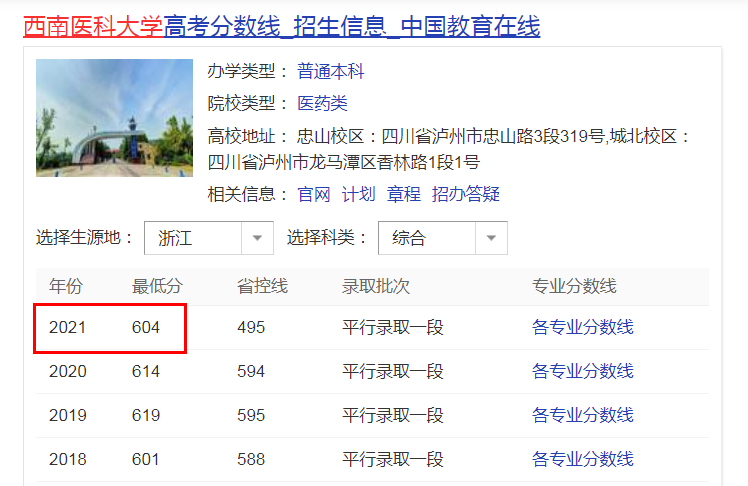Click the provincial line value 594
Screen dimensions: 748x486
[x=251, y=372]
